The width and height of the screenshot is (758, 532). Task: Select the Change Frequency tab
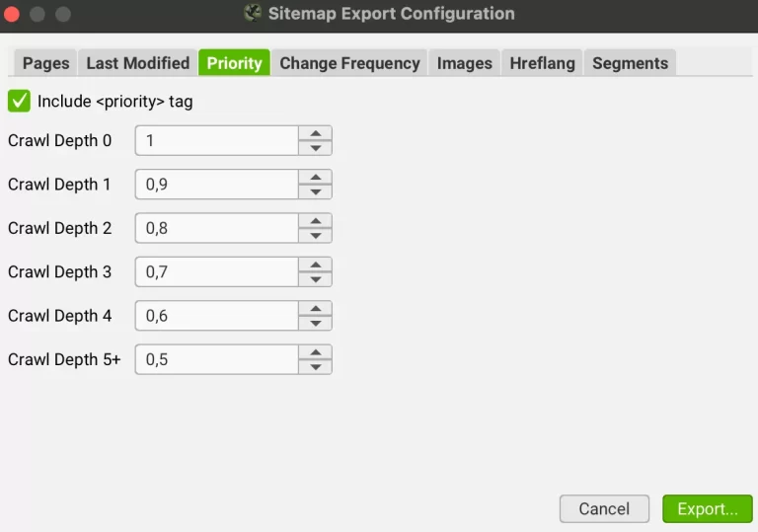point(349,63)
